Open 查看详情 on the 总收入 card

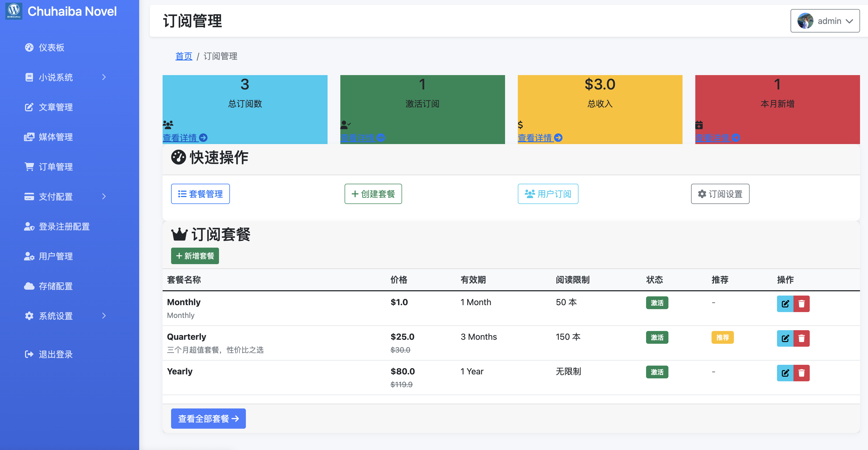tap(540, 138)
